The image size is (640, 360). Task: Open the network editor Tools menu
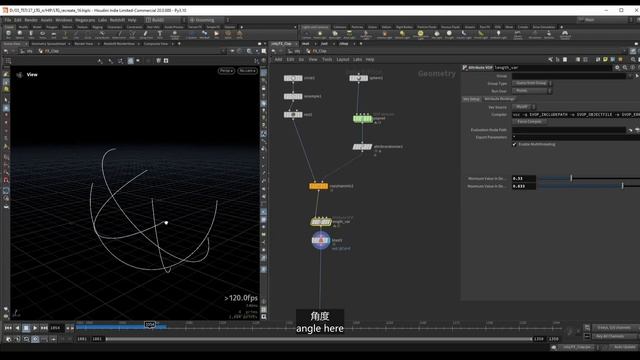[x=327, y=60]
